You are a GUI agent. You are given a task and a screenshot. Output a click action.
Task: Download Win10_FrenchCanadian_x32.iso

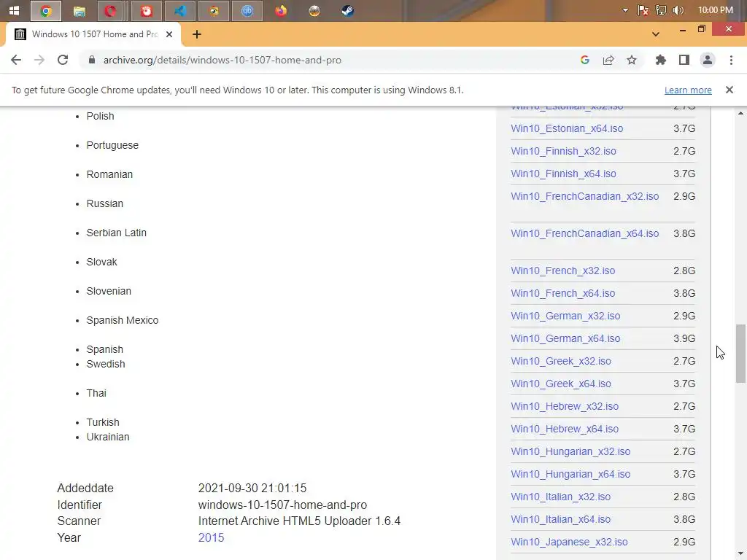[x=584, y=196]
